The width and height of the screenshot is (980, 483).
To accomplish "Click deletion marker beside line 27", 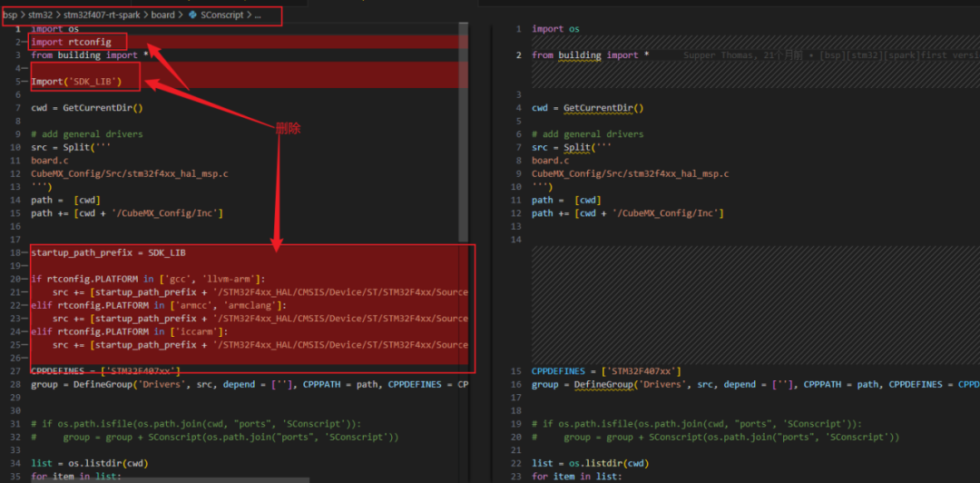I will pos(24,371).
